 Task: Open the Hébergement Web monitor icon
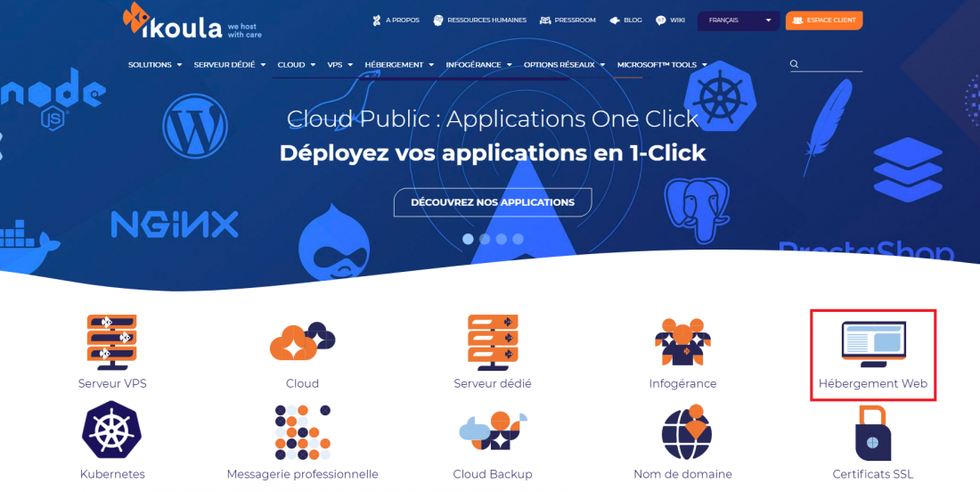click(x=873, y=344)
